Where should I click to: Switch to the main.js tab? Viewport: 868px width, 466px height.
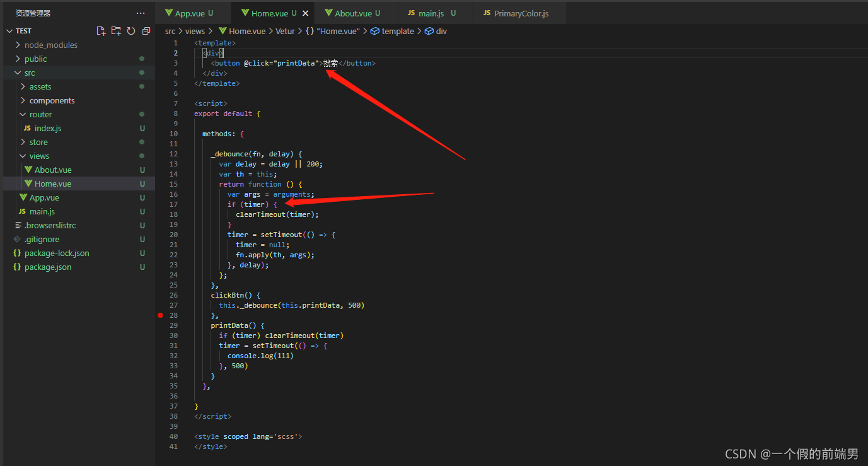coord(436,13)
